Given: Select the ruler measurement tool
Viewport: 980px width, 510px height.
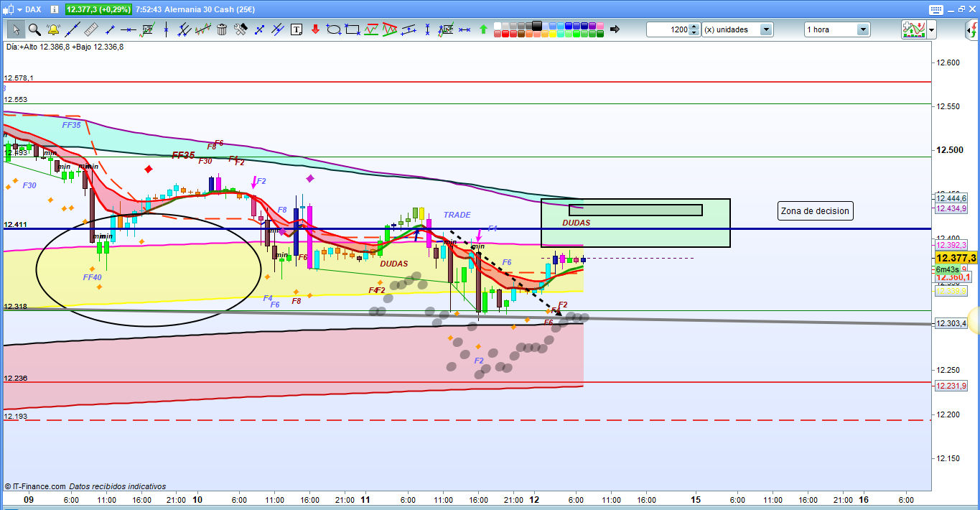Looking at the screenshot, I should coord(90,29).
